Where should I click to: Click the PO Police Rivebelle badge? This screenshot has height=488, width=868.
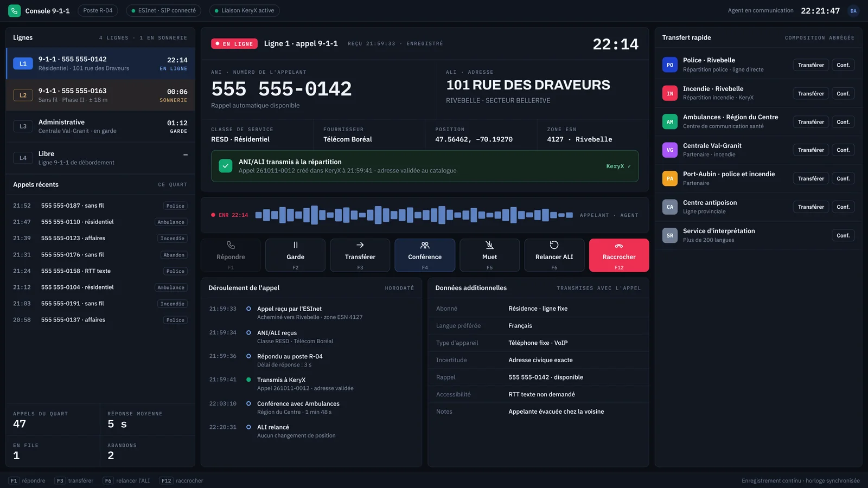pyautogui.click(x=670, y=65)
